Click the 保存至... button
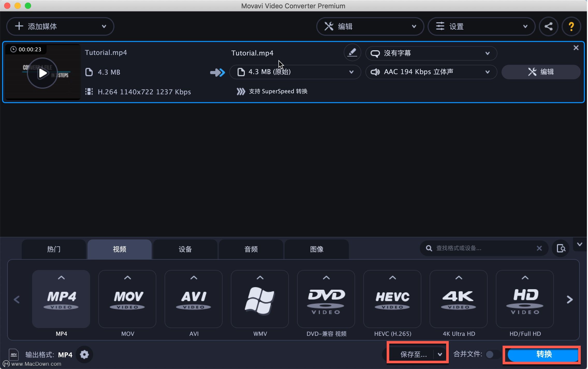Viewport: 588px width, 369px height. click(413, 354)
